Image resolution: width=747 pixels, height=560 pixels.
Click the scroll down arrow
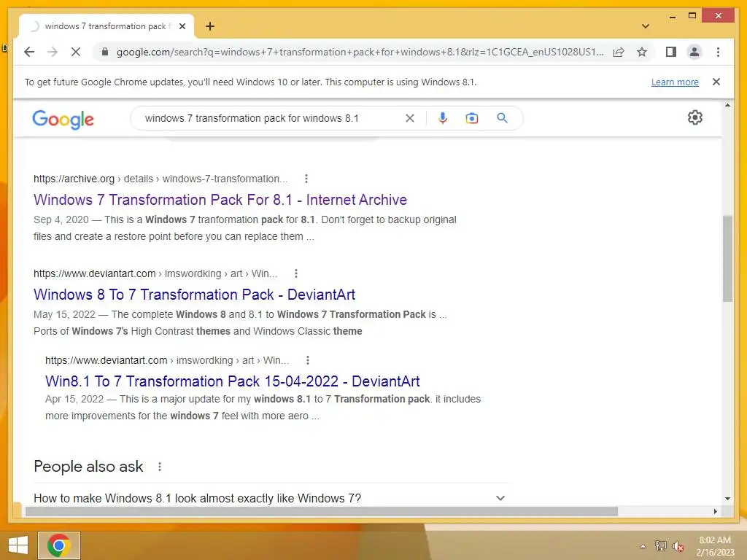pos(727,499)
